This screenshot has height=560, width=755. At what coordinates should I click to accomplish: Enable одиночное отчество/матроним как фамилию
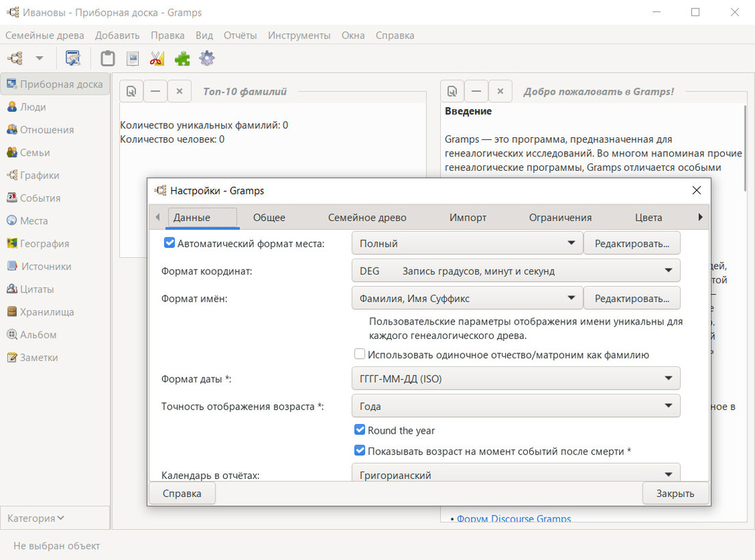tap(359, 354)
